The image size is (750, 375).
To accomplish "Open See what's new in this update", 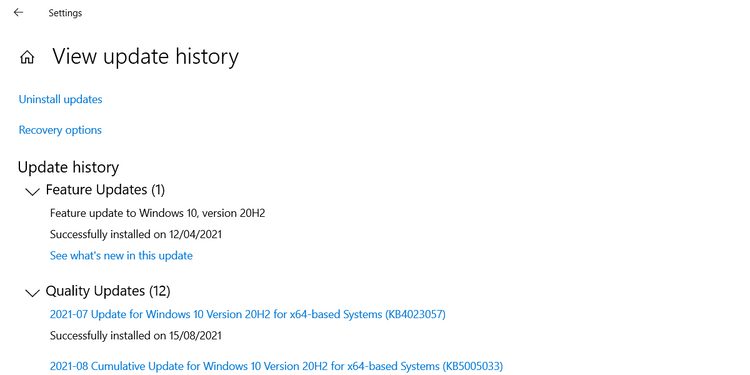I will tap(121, 255).
